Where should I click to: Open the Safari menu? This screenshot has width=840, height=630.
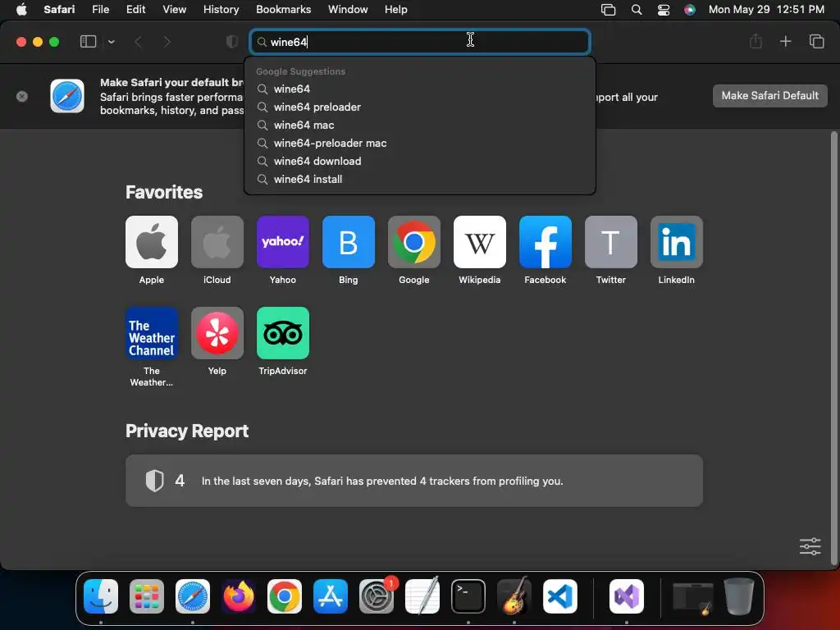point(59,9)
